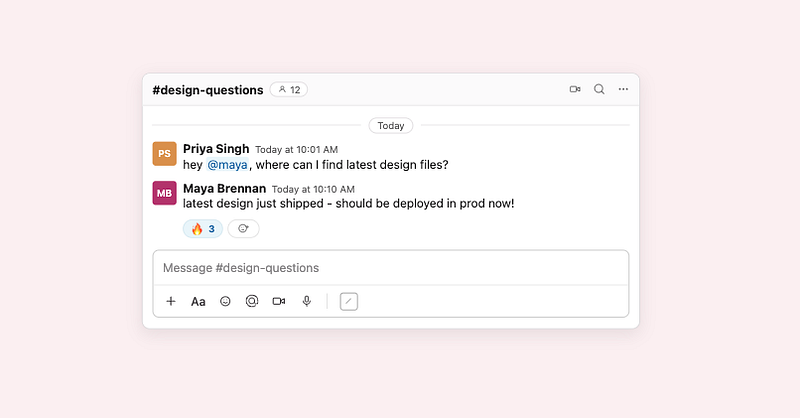Click the @ mention icon in composer

252,301
